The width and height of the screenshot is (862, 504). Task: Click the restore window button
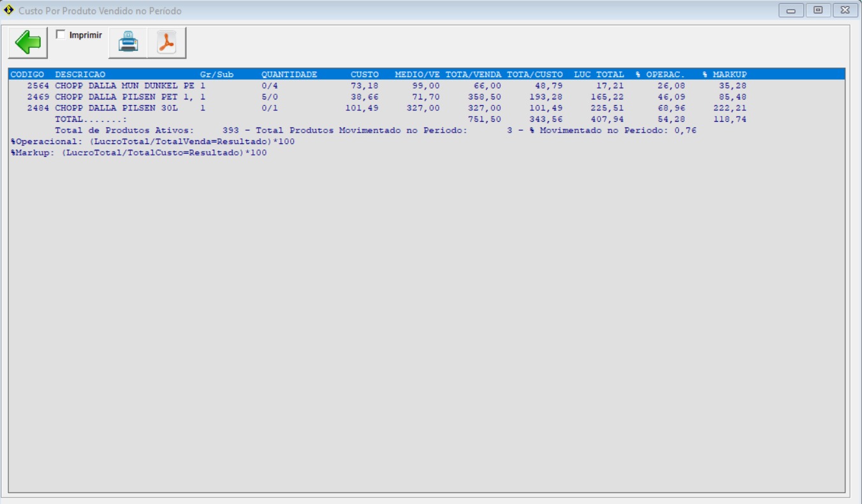[818, 10]
